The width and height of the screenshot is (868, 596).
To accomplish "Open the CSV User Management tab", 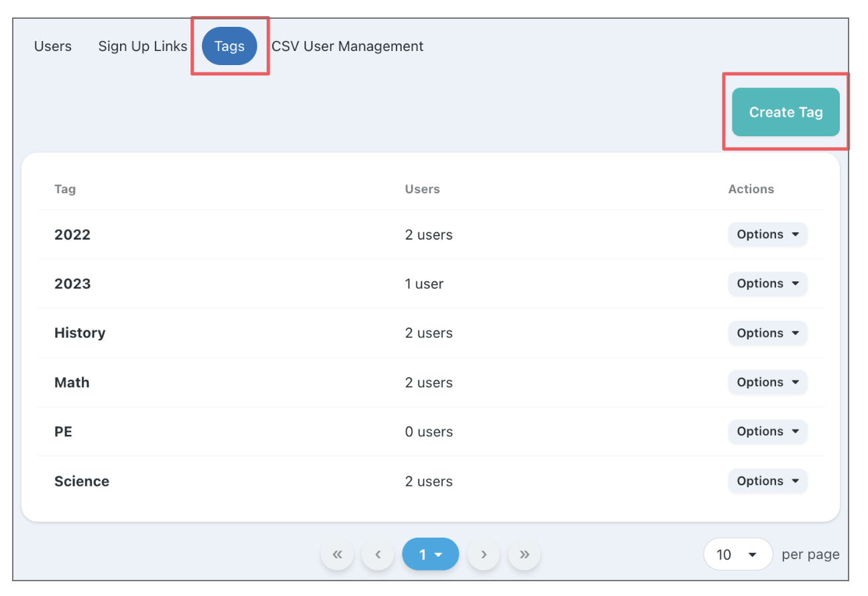I will click(x=347, y=46).
